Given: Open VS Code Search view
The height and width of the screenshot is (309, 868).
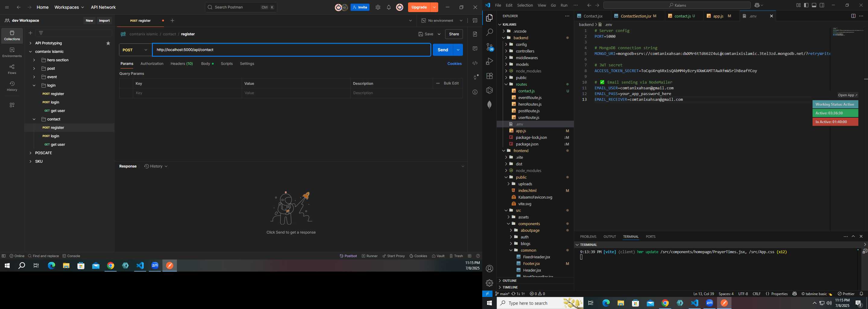Looking at the screenshot, I should click(x=489, y=32).
